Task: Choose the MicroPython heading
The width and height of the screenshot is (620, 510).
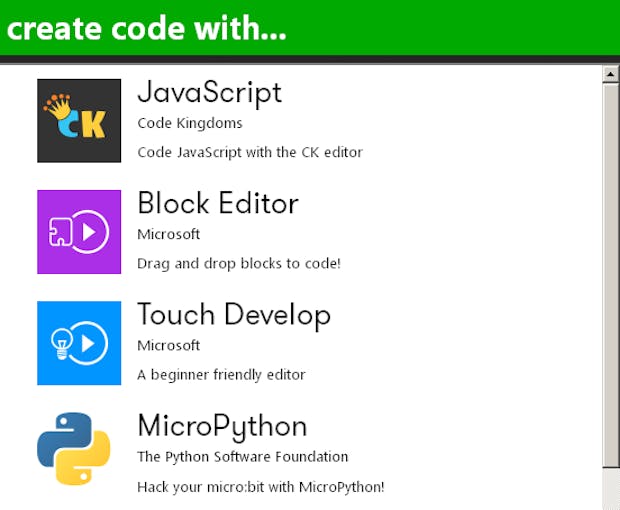Action: coord(222,427)
